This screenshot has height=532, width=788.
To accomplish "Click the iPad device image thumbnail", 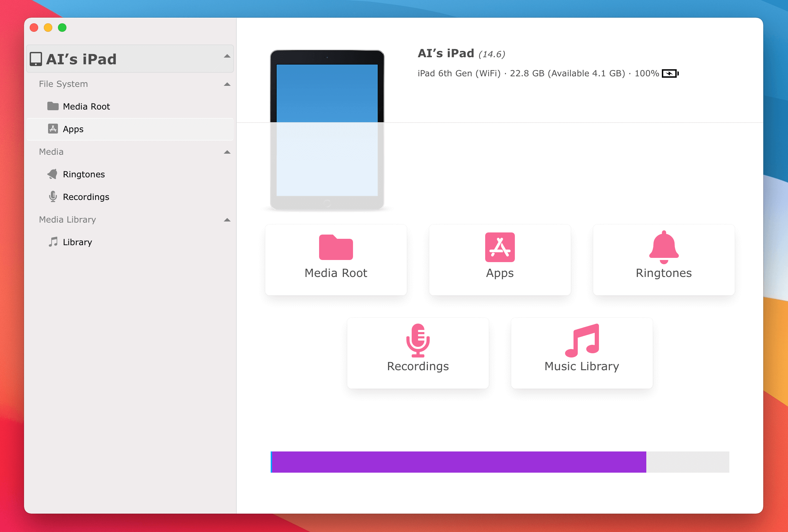I will tap(327, 130).
